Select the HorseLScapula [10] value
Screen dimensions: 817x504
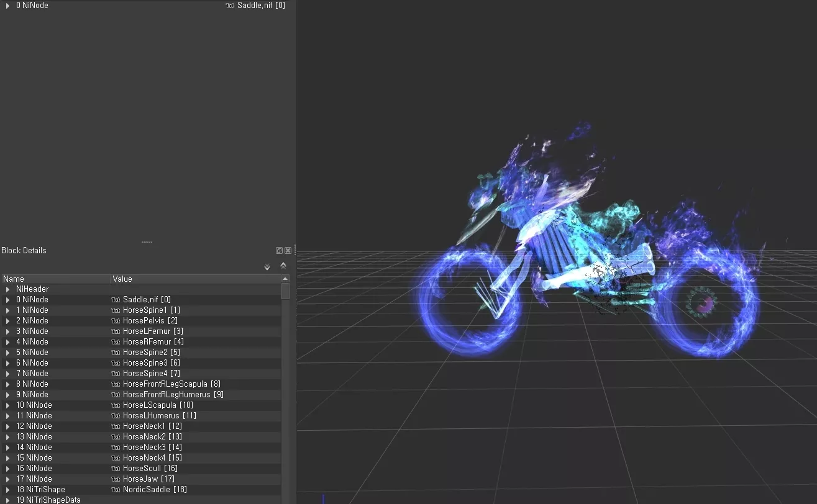point(158,405)
